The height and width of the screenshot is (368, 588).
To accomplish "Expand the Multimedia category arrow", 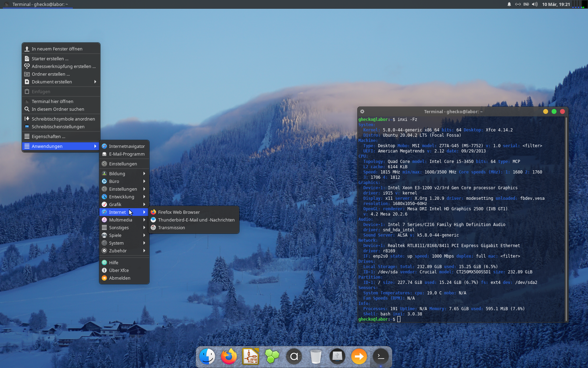I will 144,220.
